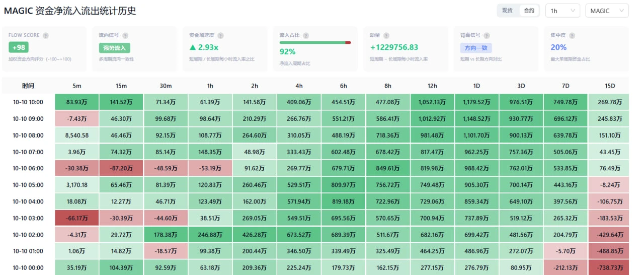Click the help icon next to FLOW SCORE
Viewport: 644px width, 275px height.
pyautogui.click(x=46, y=36)
